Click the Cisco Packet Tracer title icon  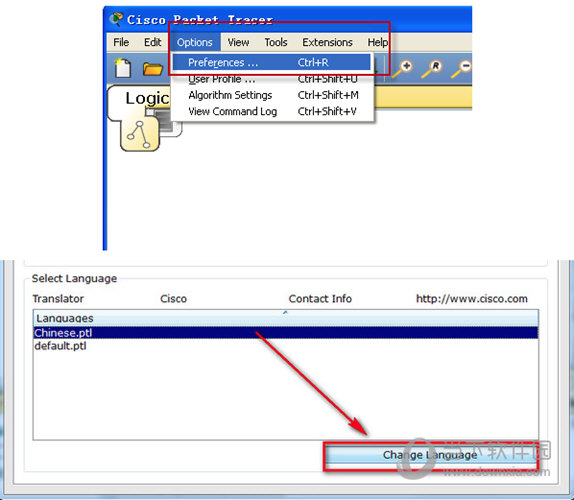(x=116, y=19)
